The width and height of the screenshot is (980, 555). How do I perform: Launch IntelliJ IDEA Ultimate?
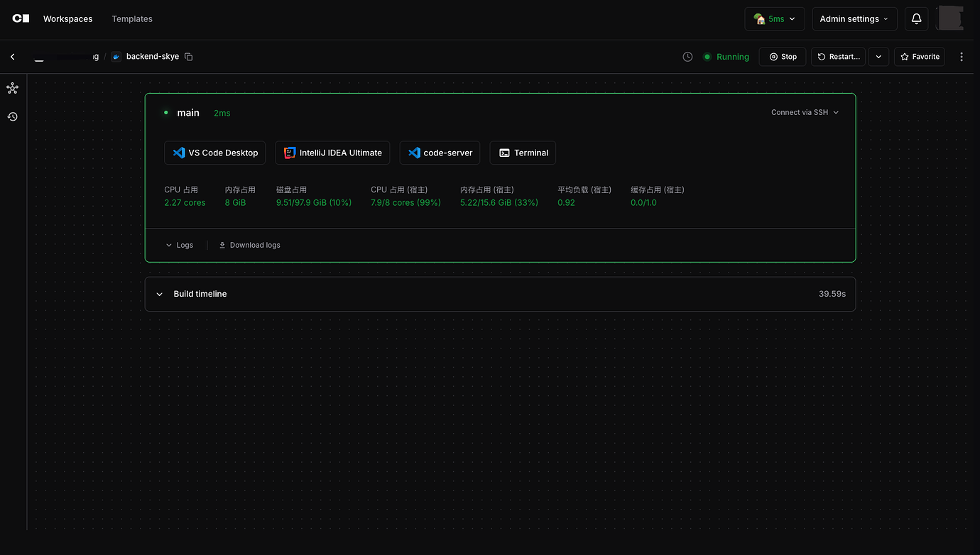(333, 153)
